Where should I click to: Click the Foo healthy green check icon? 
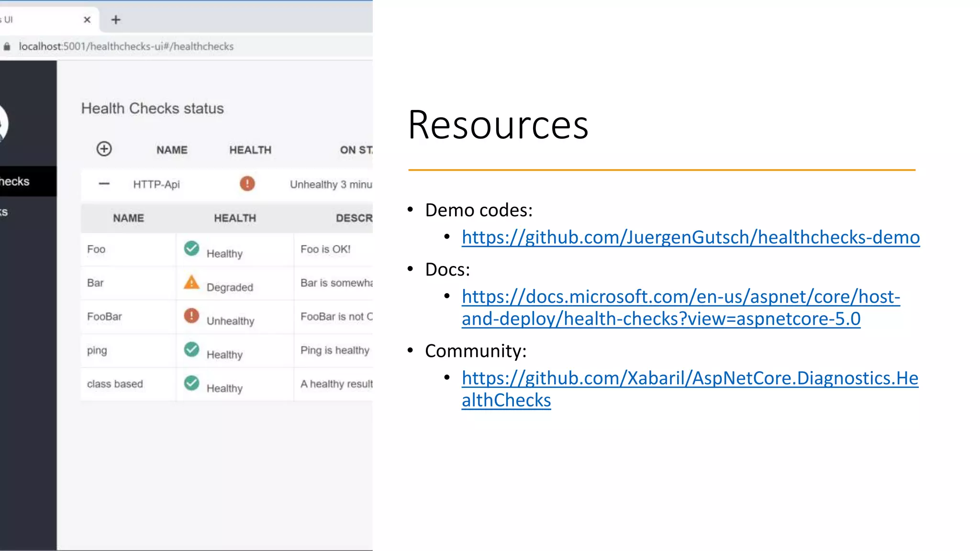[x=191, y=248]
